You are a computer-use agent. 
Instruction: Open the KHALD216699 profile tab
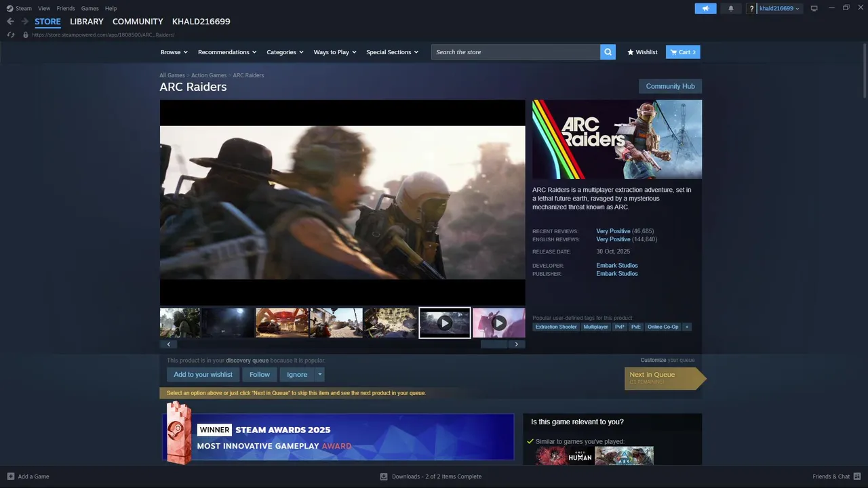click(x=201, y=22)
